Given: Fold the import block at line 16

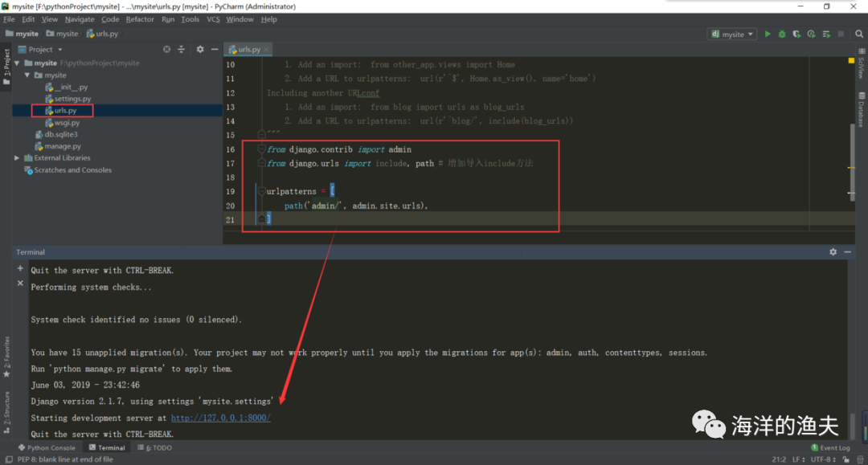Looking at the screenshot, I should pyautogui.click(x=261, y=149).
